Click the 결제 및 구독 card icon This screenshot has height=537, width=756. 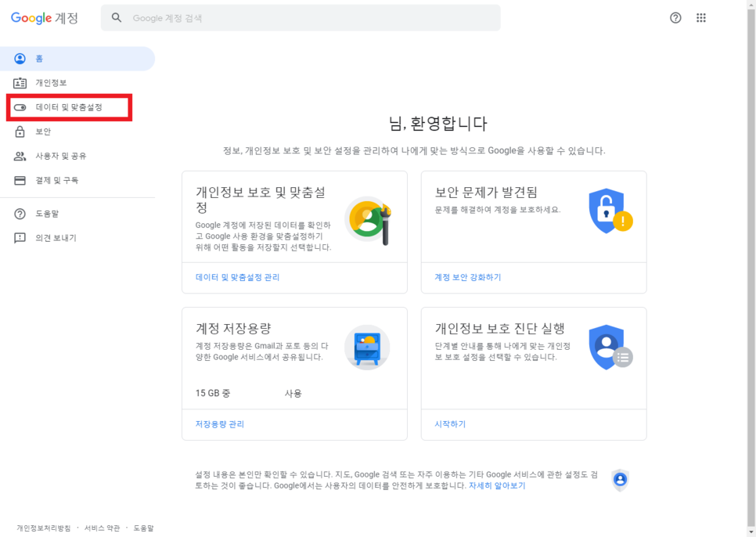click(x=20, y=180)
